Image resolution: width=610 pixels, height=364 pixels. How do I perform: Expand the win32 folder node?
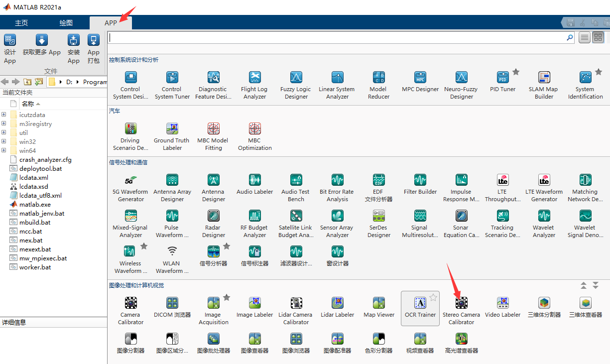click(x=4, y=141)
